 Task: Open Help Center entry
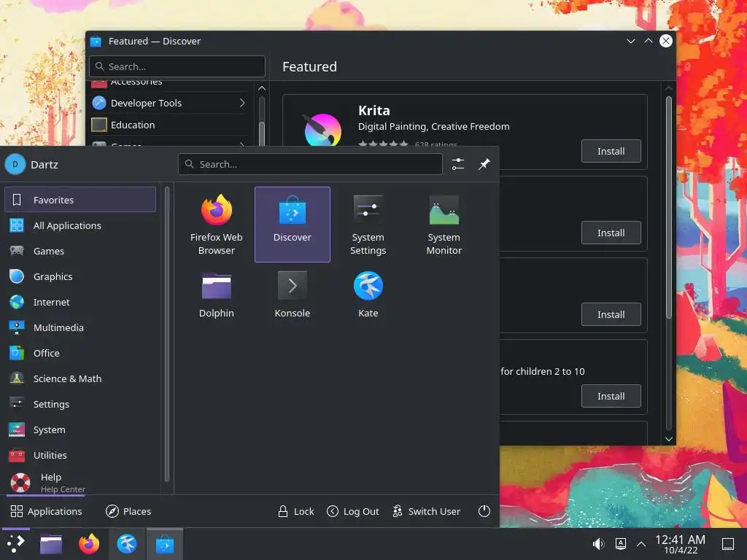click(80, 482)
